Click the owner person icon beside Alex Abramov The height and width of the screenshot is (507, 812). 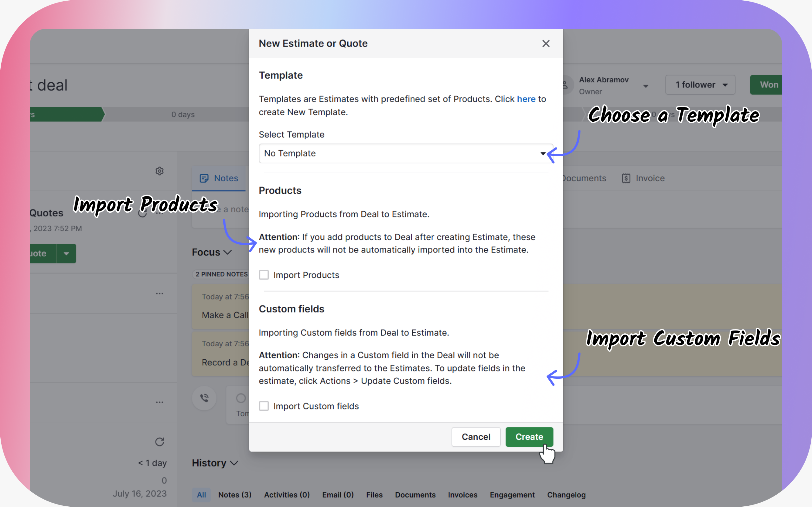click(x=566, y=85)
